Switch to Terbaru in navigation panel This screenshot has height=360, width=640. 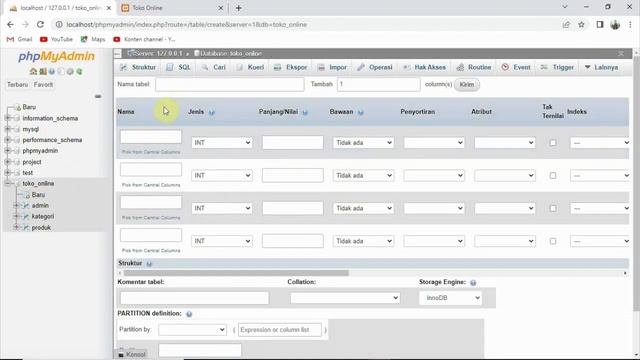(17, 84)
